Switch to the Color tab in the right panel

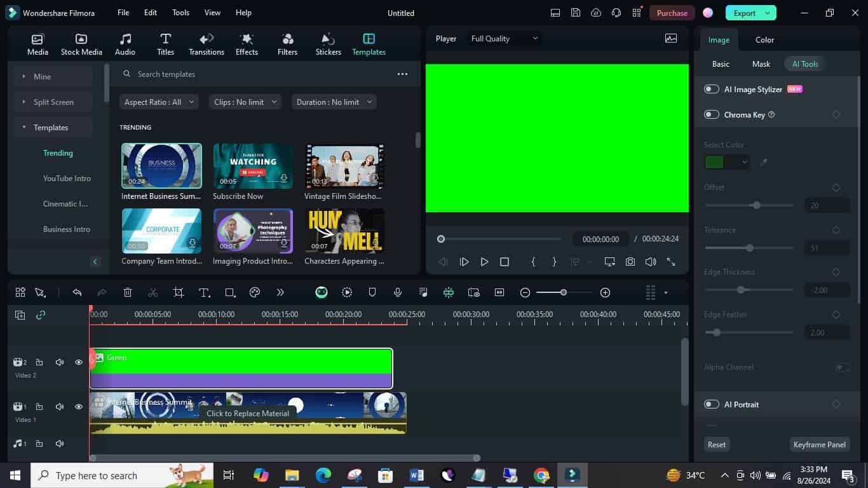(x=764, y=39)
